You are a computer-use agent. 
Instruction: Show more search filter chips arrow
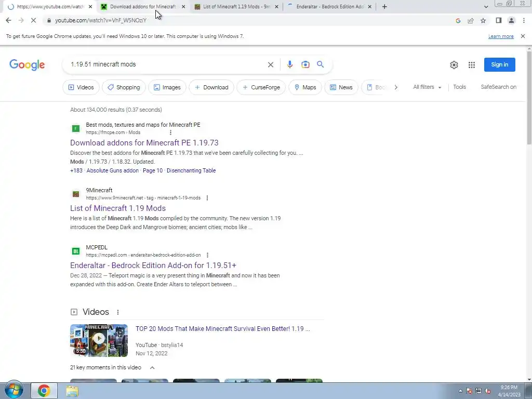pyautogui.click(x=395, y=87)
